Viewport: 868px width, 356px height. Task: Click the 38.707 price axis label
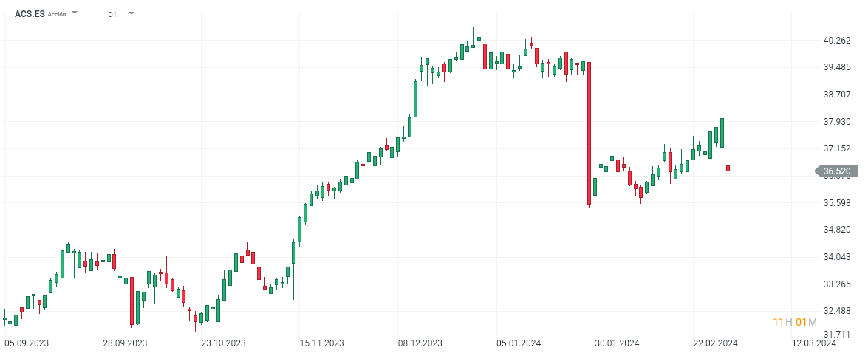836,95
